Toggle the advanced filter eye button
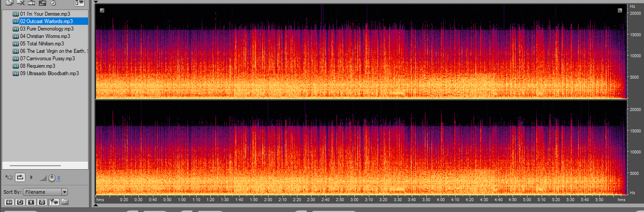Image resolution: width=644 pixels, height=212 pixels. (54, 202)
